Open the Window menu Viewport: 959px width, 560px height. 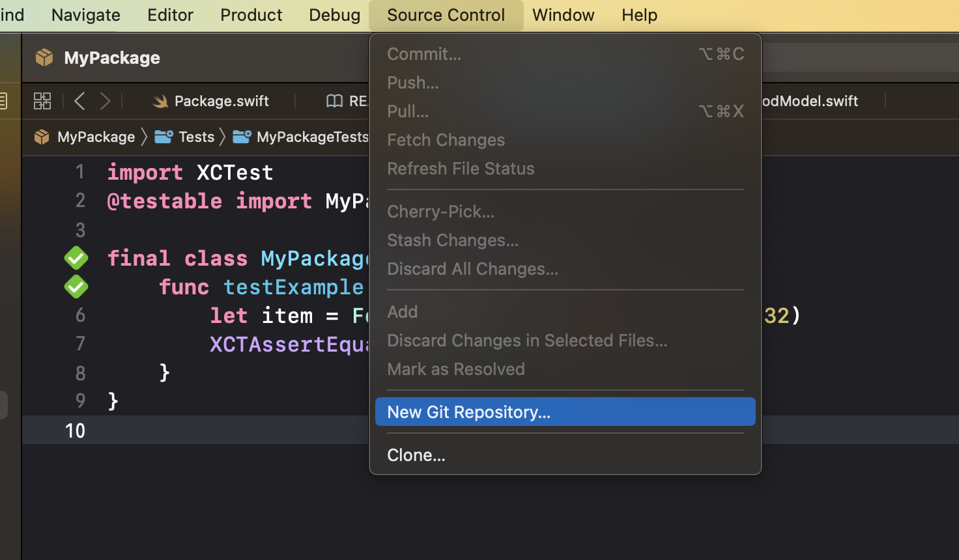(564, 15)
